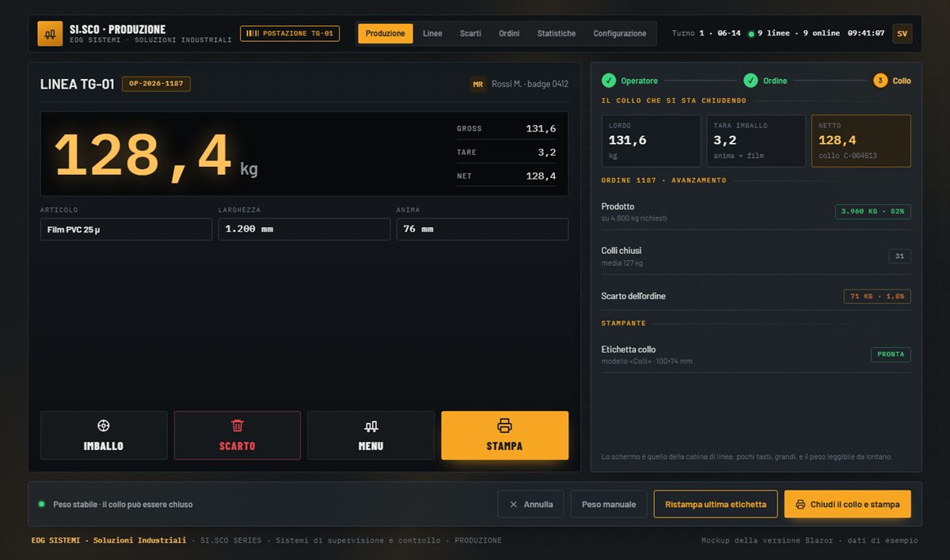Click the Peso manuale button
Image resolution: width=950 pixels, height=560 pixels.
click(x=609, y=505)
